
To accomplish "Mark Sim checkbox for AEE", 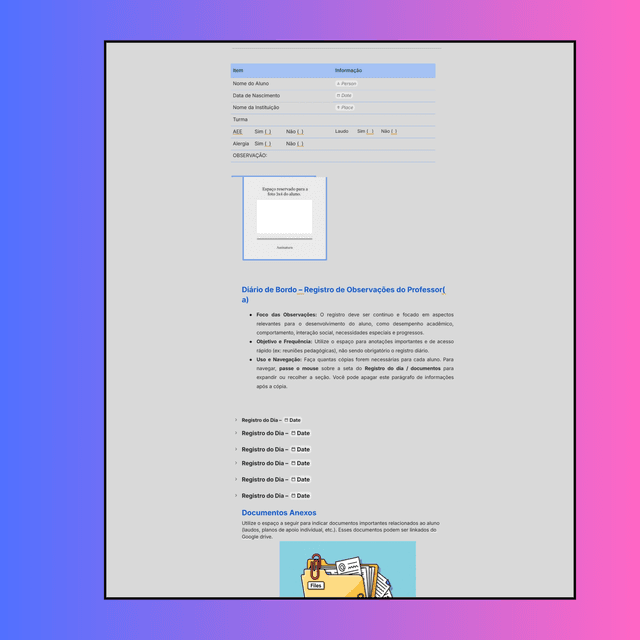I will (x=268, y=132).
